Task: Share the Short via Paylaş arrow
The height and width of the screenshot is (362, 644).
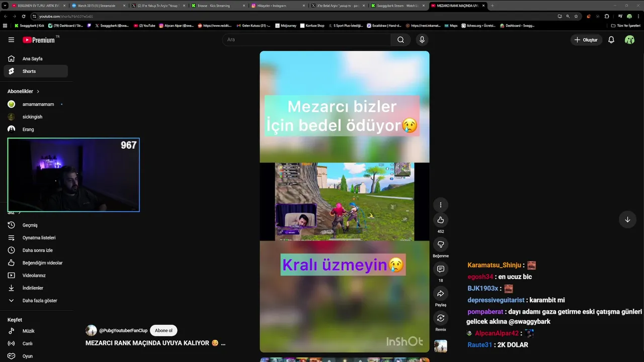Action: pos(441,294)
